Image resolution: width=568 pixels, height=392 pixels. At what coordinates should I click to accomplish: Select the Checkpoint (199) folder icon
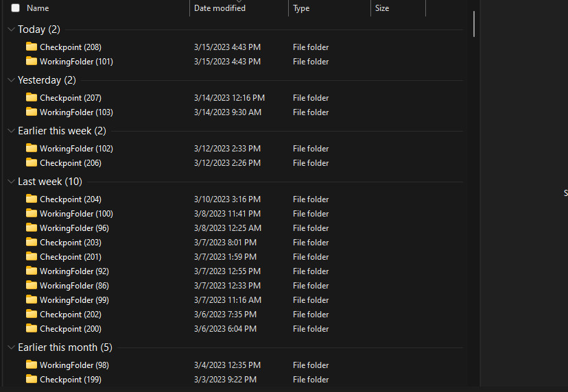[32, 379]
